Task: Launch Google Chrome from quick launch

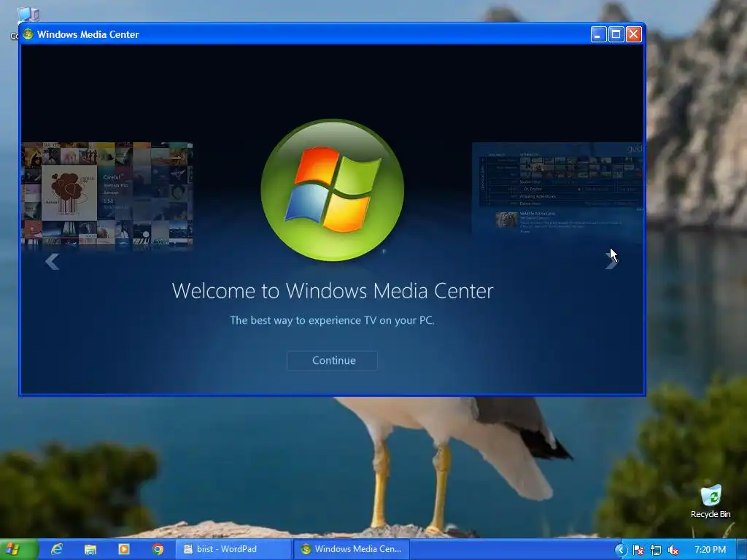Action: [x=158, y=550]
